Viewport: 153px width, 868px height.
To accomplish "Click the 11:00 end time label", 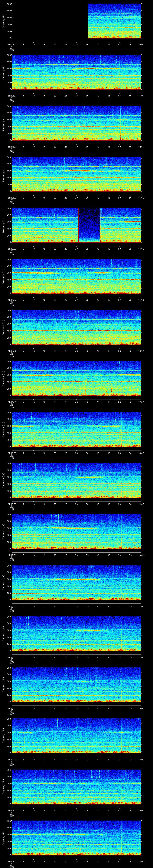I will click(141, 96).
